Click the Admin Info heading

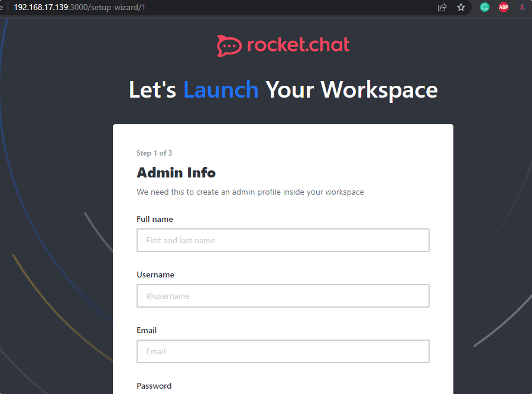(x=176, y=173)
